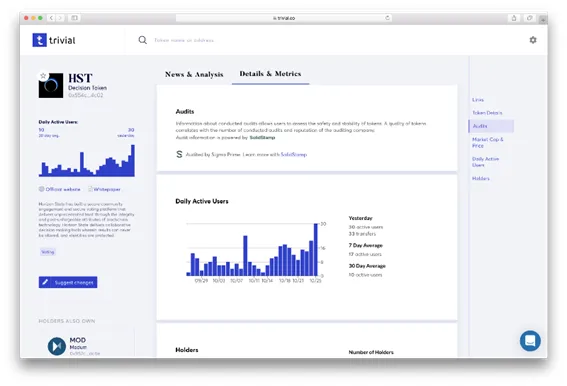The height and width of the screenshot is (386, 567).
Task: Jump to Links section in sidebar
Action: tap(478, 99)
